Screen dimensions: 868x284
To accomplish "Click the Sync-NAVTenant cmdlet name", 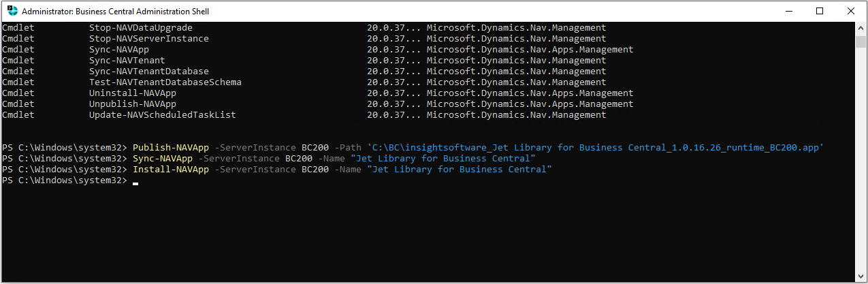I will [x=127, y=61].
